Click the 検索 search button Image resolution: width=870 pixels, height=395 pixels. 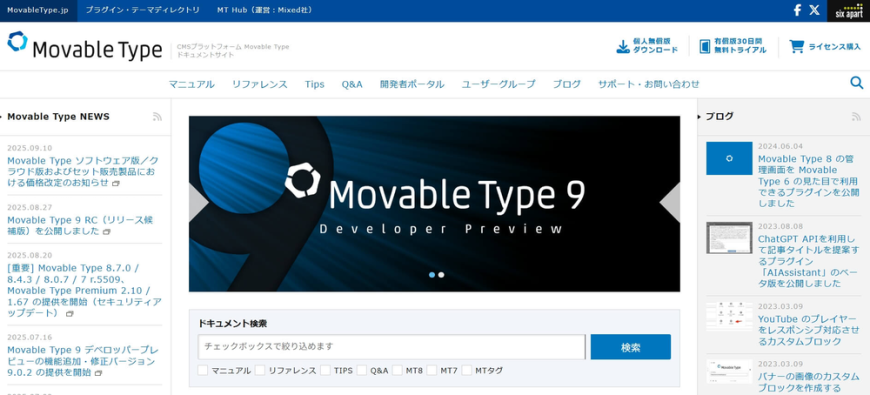tap(630, 347)
